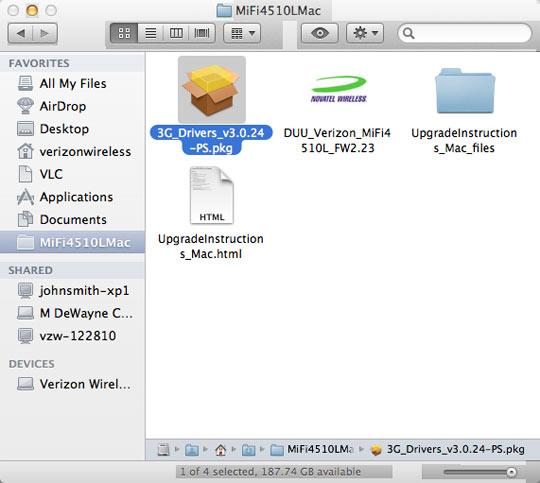The height and width of the screenshot is (483, 540).
Task: Click the FAVORITES section header
Action: point(39,63)
